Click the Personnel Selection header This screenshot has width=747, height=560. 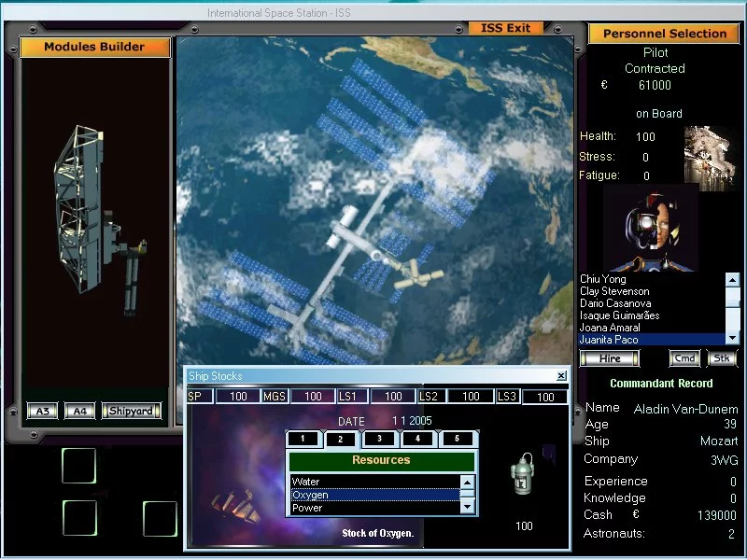coord(665,34)
